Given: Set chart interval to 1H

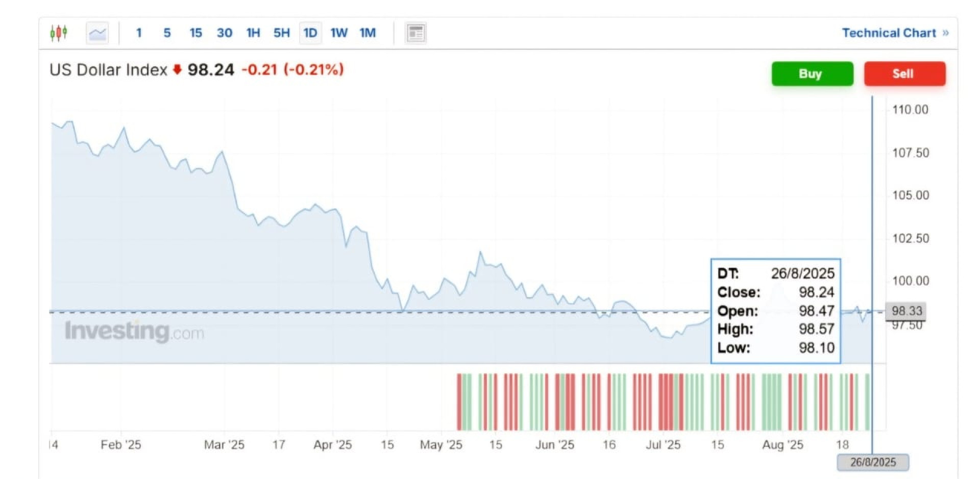Looking at the screenshot, I should pyautogui.click(x=253, y=33).
